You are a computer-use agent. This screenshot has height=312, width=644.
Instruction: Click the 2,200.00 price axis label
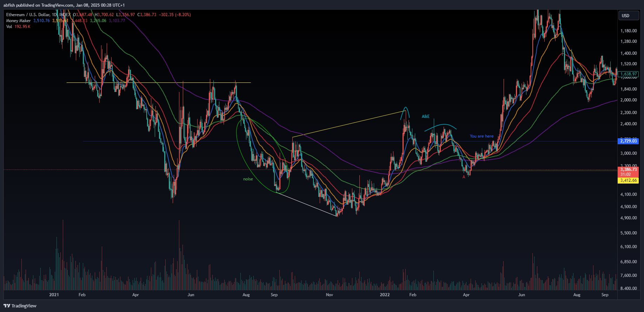click(629, 113)
